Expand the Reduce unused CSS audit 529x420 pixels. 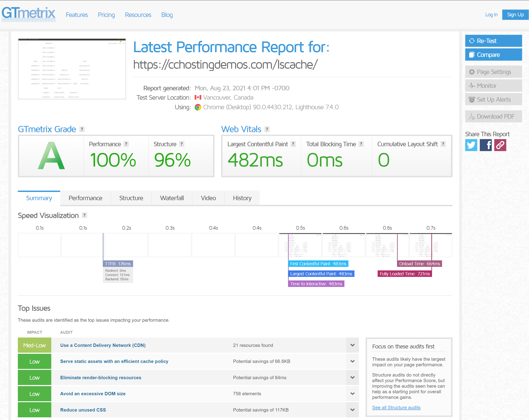pyautogui.click(x=352, y=410)
